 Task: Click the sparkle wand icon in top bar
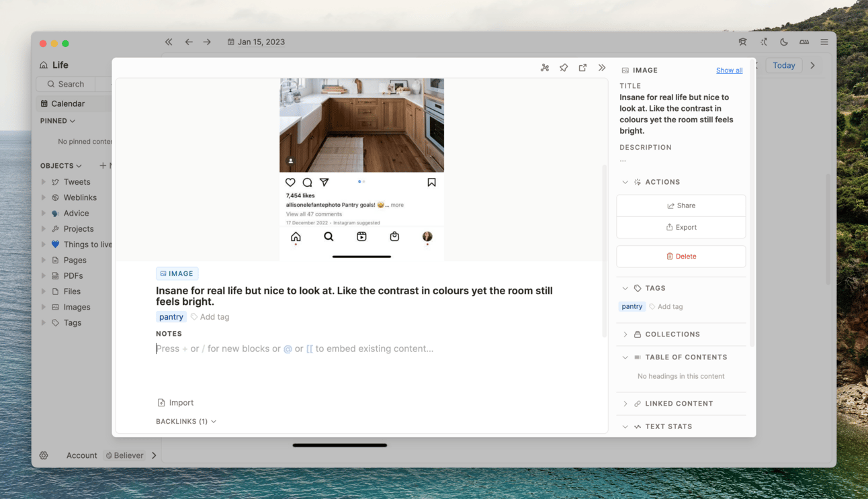763,42
